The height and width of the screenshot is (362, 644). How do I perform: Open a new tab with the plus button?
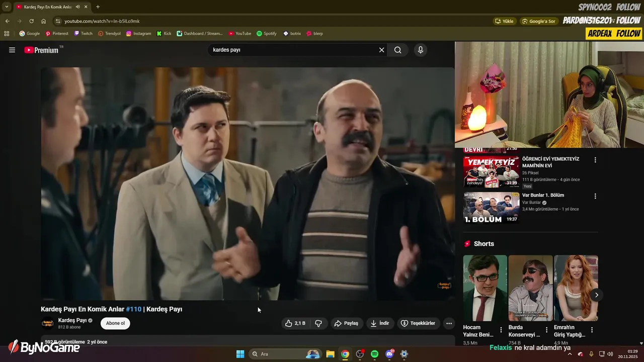tap(98, 7)
